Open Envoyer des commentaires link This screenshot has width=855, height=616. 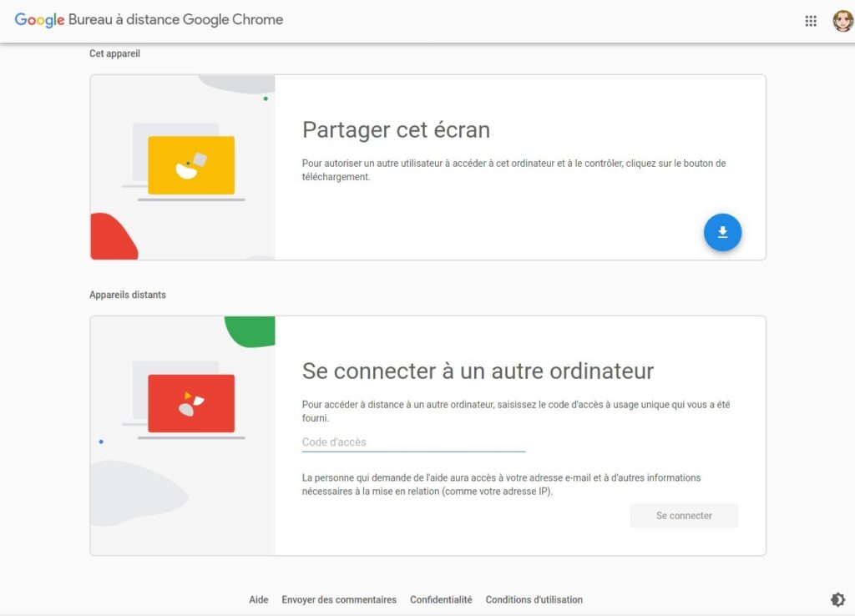(339, 599)
